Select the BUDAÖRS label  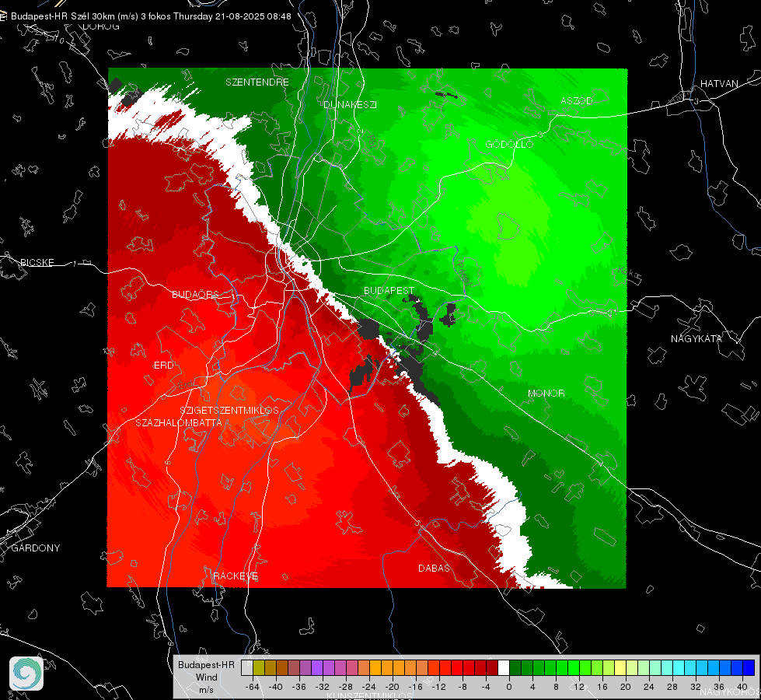[x=196, y=294]
